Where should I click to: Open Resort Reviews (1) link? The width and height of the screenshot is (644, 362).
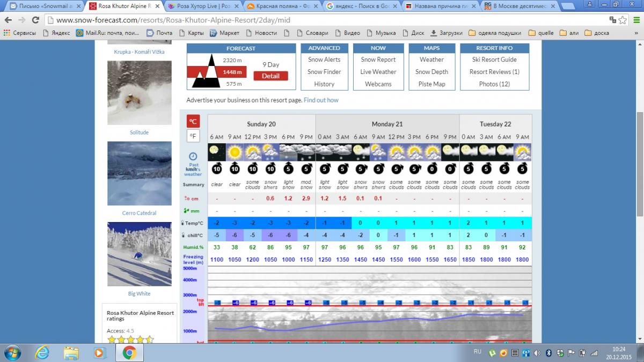494,72
